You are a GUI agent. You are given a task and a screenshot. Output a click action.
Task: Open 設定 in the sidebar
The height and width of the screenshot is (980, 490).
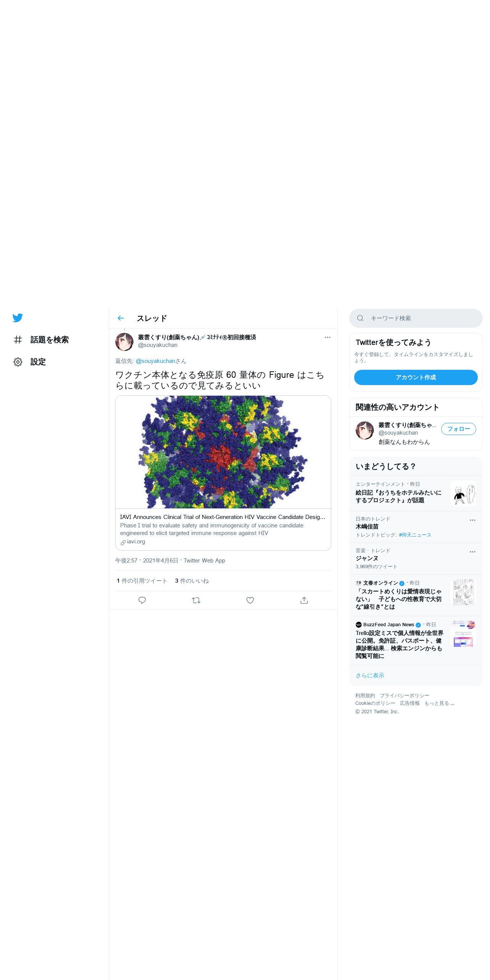pos(30,362)
